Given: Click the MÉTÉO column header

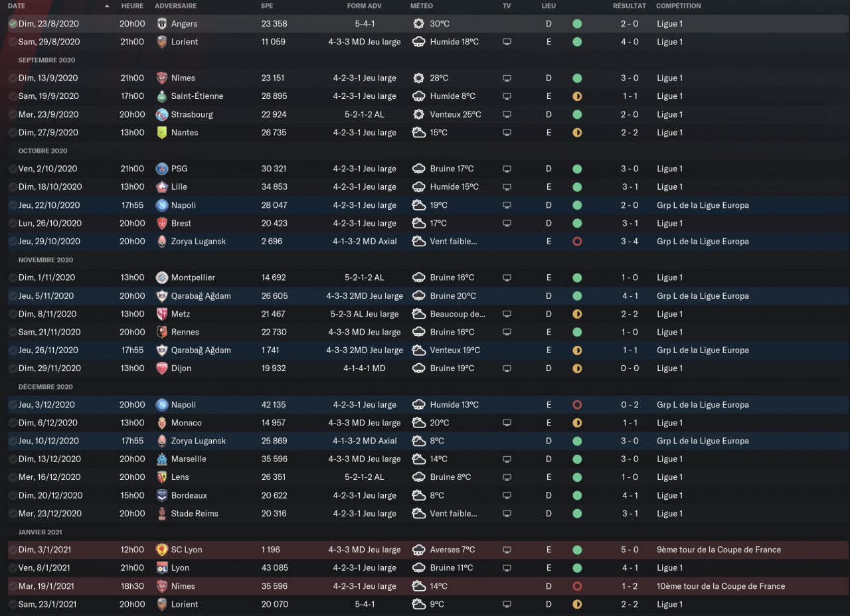Looking at the screenshot, I should coord(422,6).
